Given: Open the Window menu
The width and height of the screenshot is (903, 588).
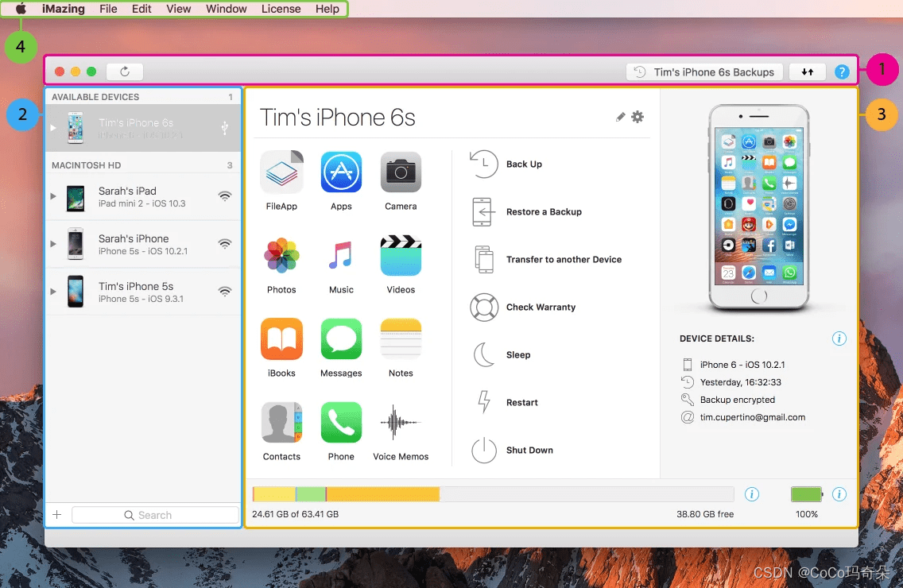Looking at the screenshot, I should (x=226, y=9).
